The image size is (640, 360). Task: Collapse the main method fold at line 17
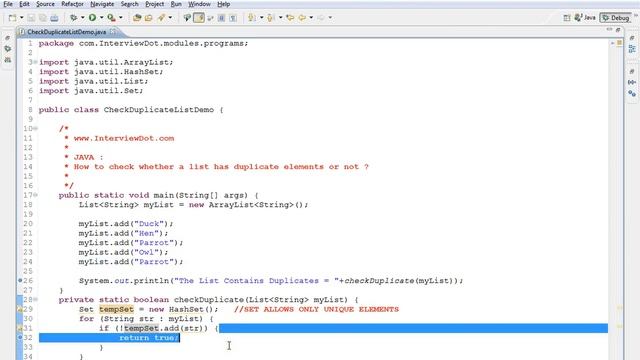(36, 195)
